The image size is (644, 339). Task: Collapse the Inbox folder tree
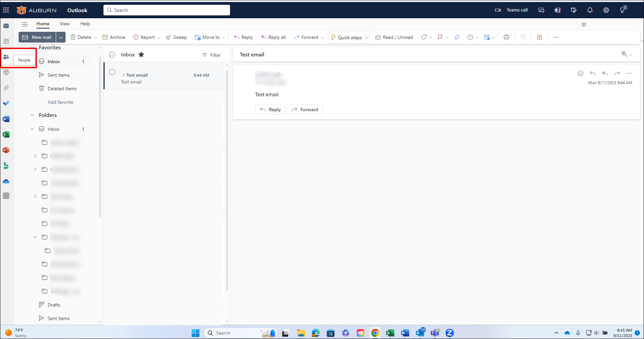(x=32, y=129)
